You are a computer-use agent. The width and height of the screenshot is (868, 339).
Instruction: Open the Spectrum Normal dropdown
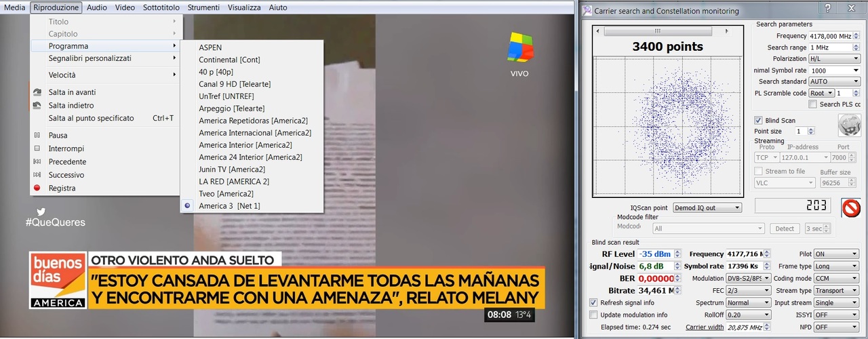click(748, 303)
